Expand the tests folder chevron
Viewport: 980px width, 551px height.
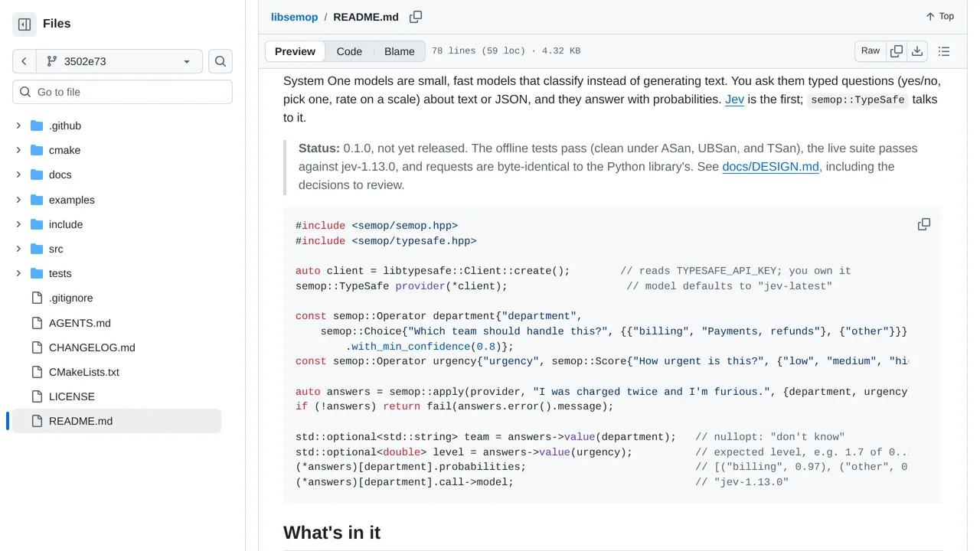(x=18, y=273)
